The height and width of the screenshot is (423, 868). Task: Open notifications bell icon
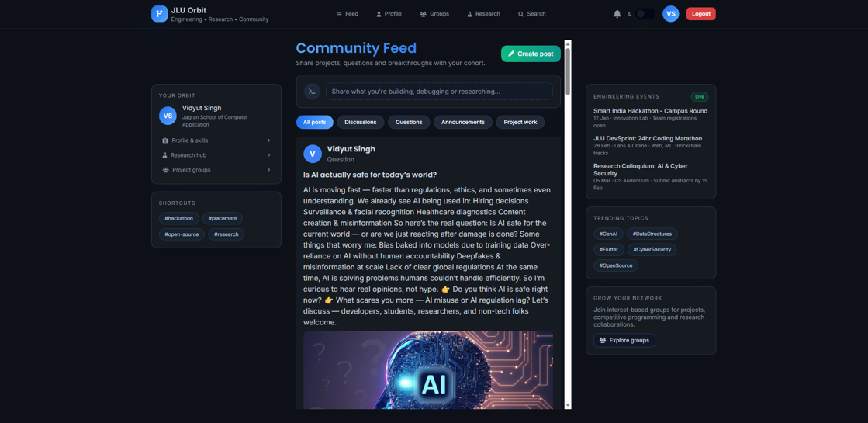[617, 14]
